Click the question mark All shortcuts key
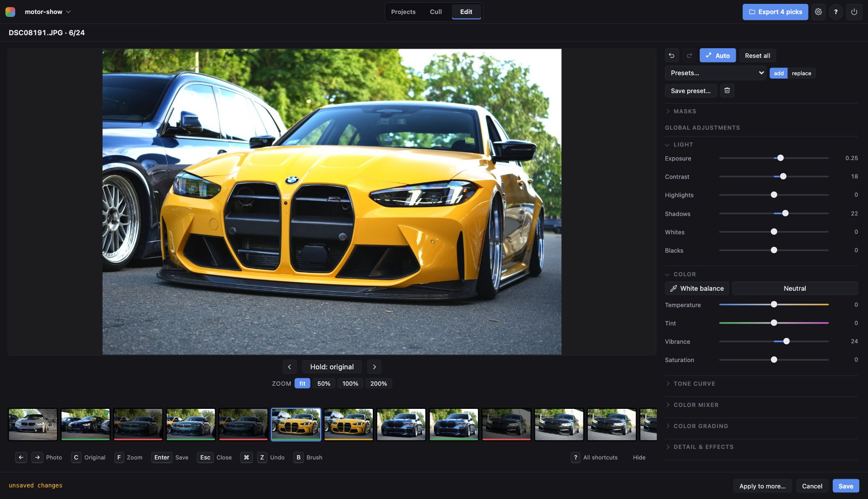 pyautogui.click(x=575, y=458)
